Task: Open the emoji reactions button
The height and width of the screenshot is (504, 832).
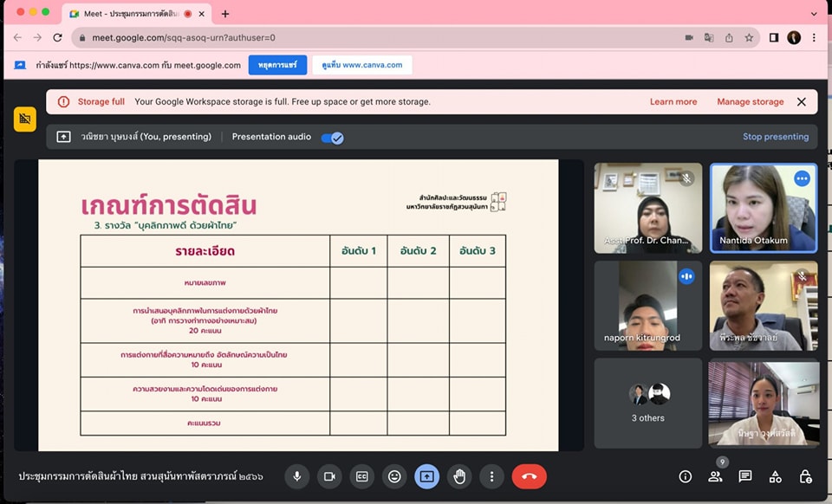Action: tap(394, 476)
